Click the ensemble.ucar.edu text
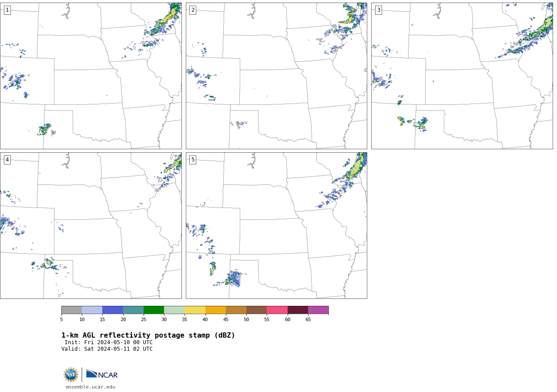Viewport: 557px width, 392px height. 91,387
